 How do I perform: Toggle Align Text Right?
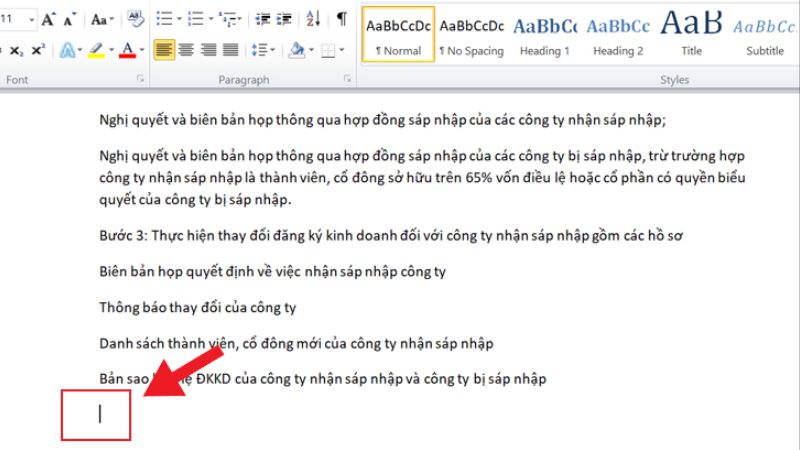208,50
